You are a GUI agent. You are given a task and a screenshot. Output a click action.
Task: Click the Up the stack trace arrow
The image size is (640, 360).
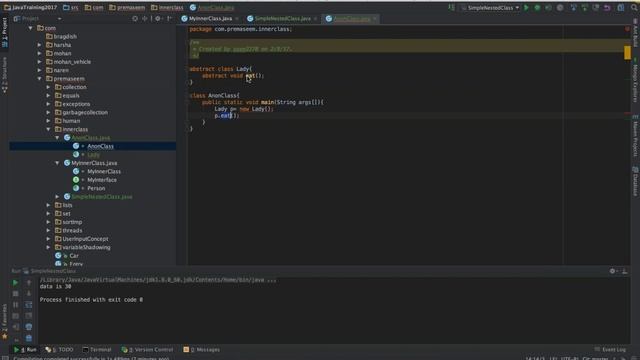tap(29, 282)
